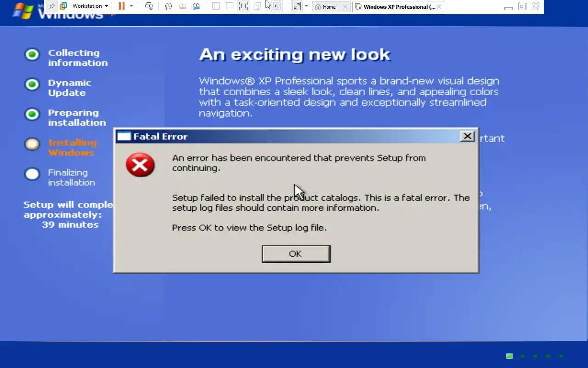Expand the stretch display dropdown arrow
Image resolution: width=588 pixels, height=368 pixels.
tap(306, 6)
